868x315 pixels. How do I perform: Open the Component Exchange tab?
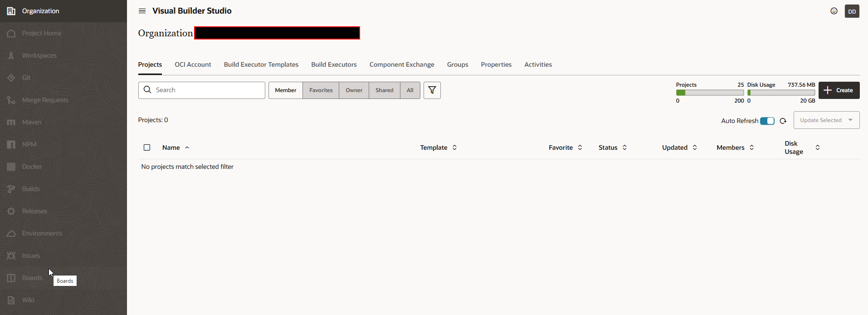tap(402, 64)
